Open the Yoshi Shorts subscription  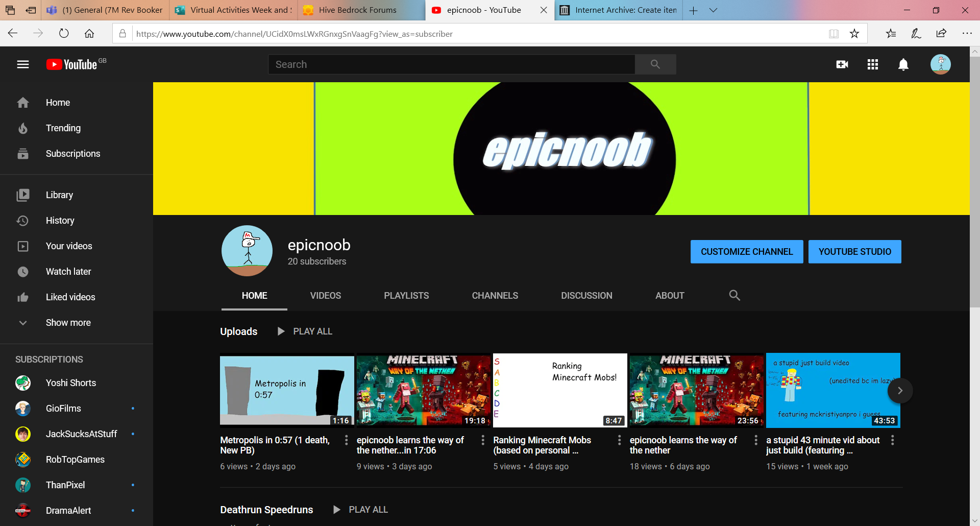point(77,383)
